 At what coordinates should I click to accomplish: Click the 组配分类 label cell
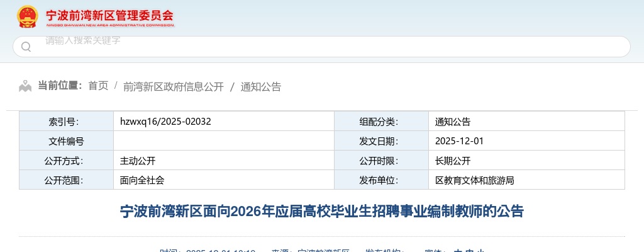pos(382,122)
